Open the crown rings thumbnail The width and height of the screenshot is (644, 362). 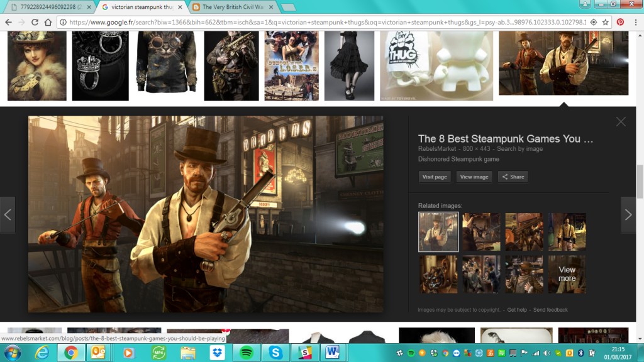coord(100,65)
